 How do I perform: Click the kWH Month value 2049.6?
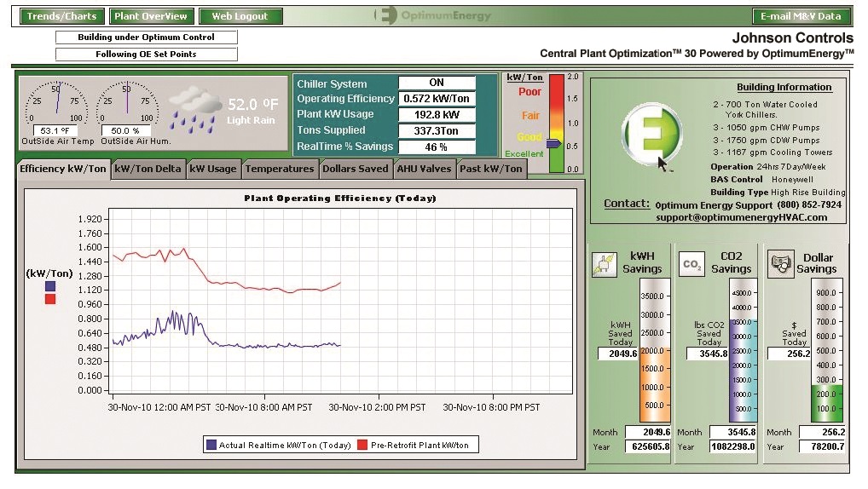pyautogui.click(x=648, y=432)
